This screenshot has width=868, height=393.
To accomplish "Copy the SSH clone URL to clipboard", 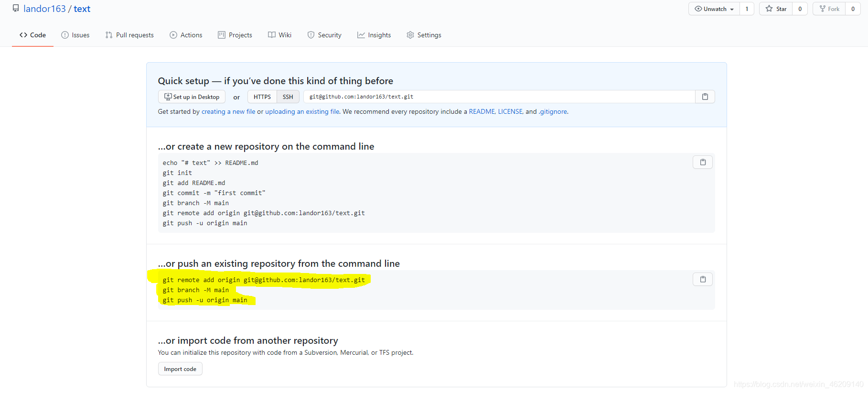I will pyautogui.click(x=705, y=97).
